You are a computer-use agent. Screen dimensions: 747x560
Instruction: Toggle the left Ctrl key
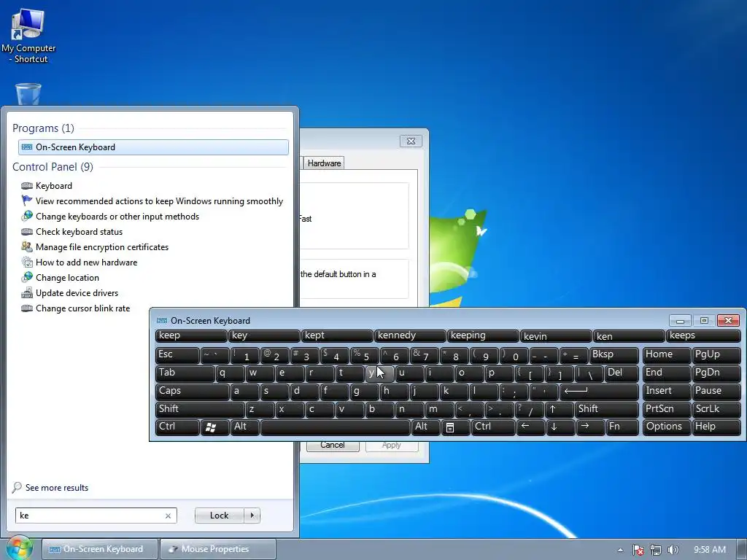[177, 427]
